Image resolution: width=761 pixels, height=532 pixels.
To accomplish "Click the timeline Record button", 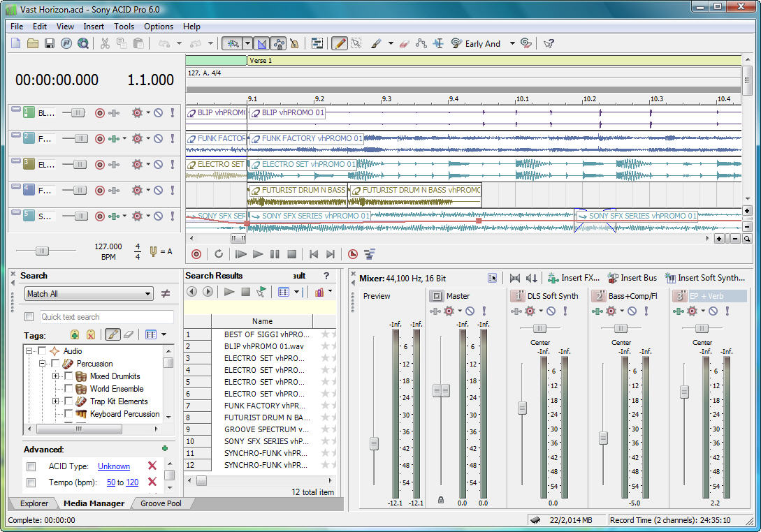I will coord(196,254).
